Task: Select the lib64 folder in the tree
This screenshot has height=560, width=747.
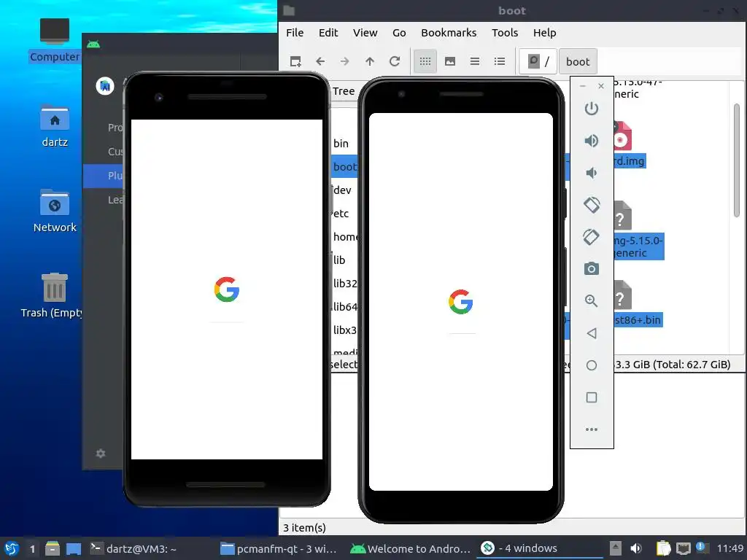Action: (x=345, y=307)
